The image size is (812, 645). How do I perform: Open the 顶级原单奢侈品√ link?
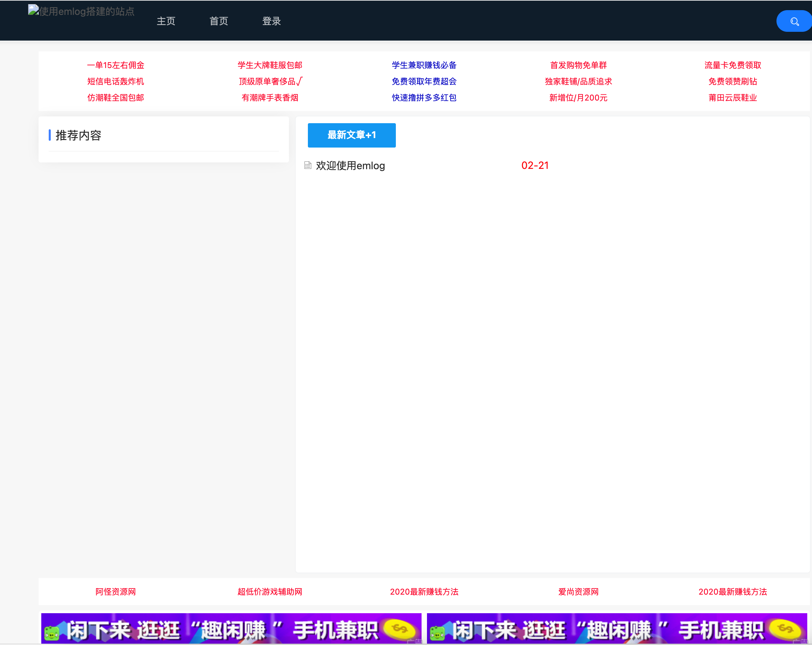click(x=270, y=81)
